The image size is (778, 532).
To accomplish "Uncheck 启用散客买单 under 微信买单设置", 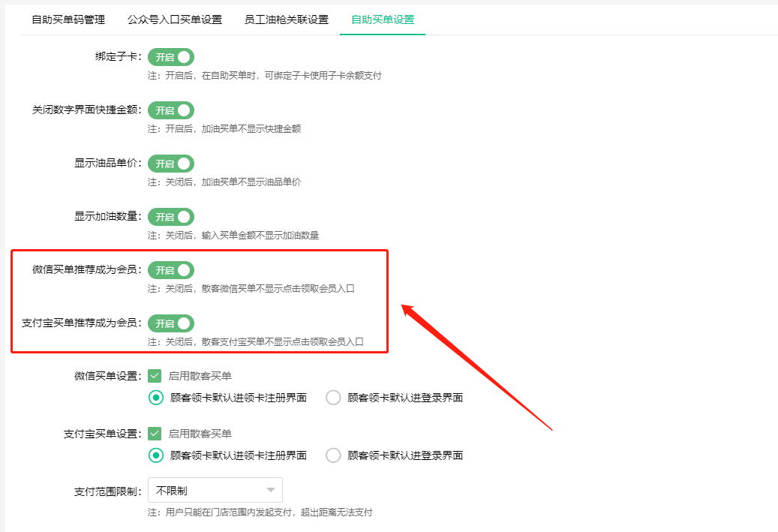I will click(155, 376).
